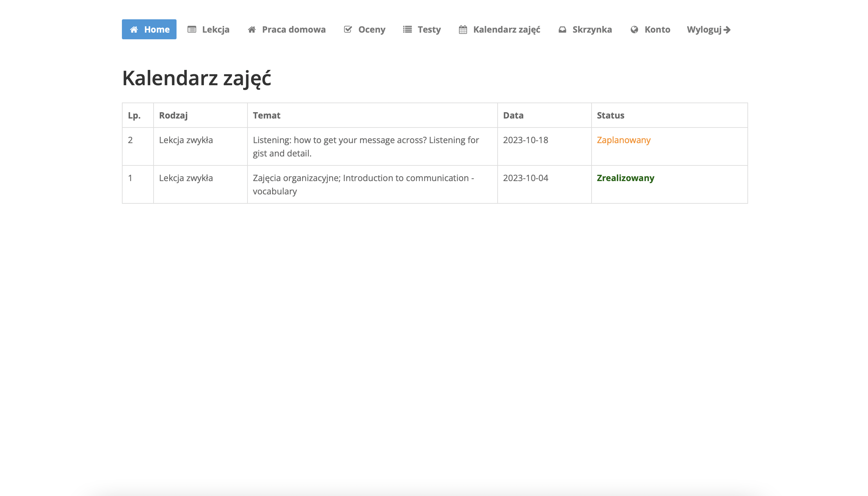
Task: Click the Wyloguj arrow icon
Action: coord(727,30)
